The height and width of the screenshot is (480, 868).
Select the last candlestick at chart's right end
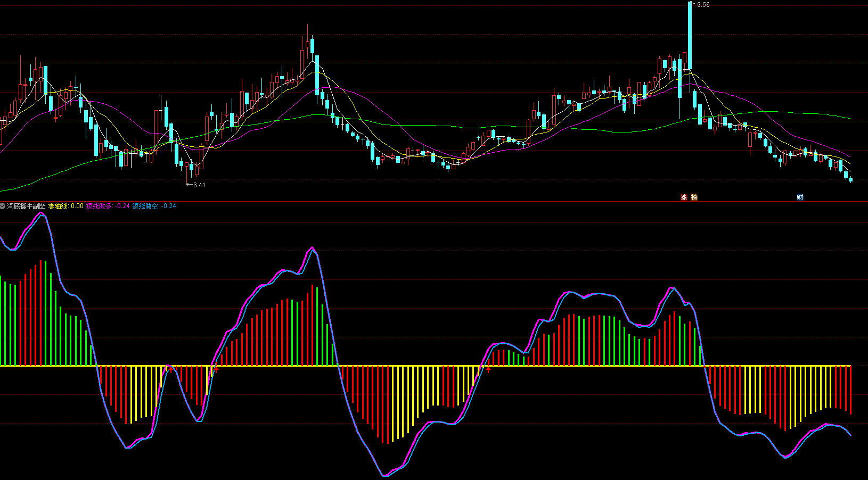click(850, 180)
